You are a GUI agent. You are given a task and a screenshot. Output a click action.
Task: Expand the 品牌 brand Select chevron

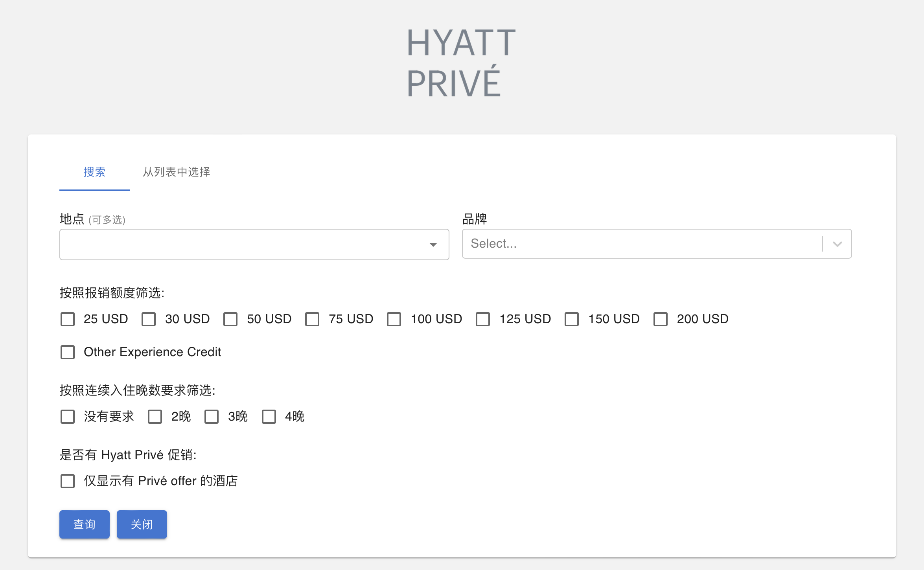pos(837,244)
